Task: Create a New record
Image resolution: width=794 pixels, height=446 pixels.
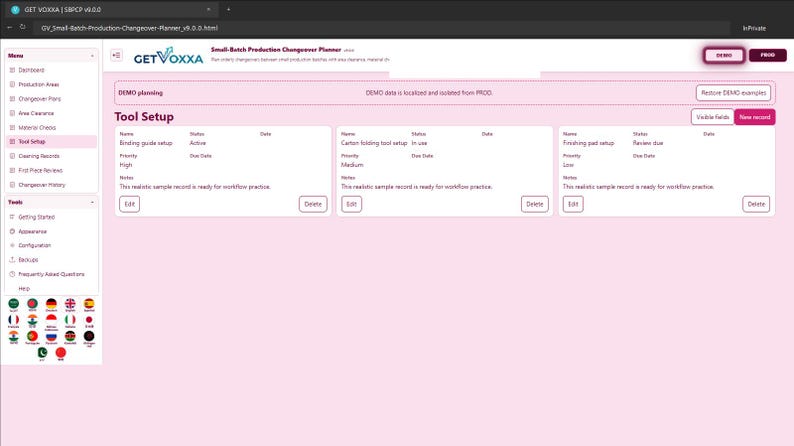Action: (755, 117)
